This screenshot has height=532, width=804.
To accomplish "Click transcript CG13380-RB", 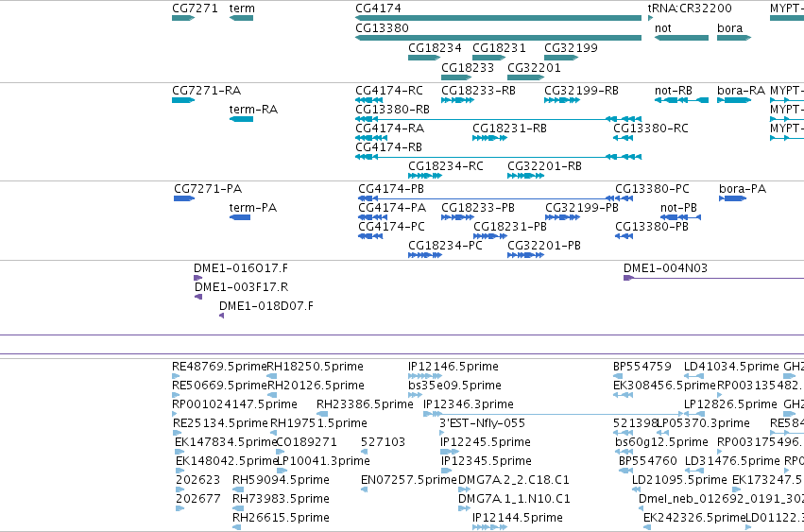I will click(x=392, y=110).
